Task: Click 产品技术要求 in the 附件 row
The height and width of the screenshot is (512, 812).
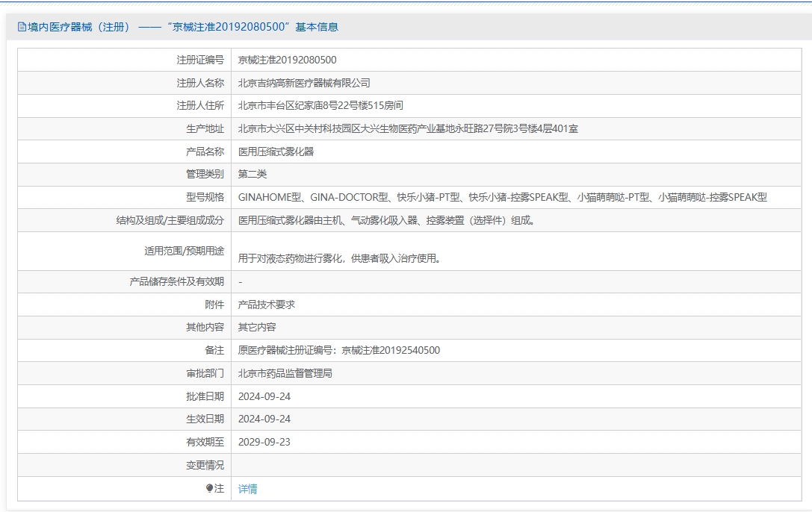Action: (266, 305)
